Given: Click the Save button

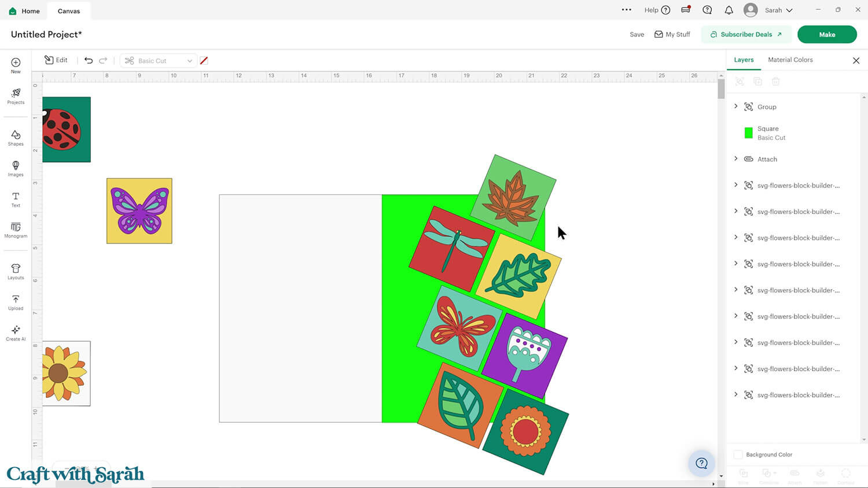Looking at the screenshot, I should click(x=637, y=34).
